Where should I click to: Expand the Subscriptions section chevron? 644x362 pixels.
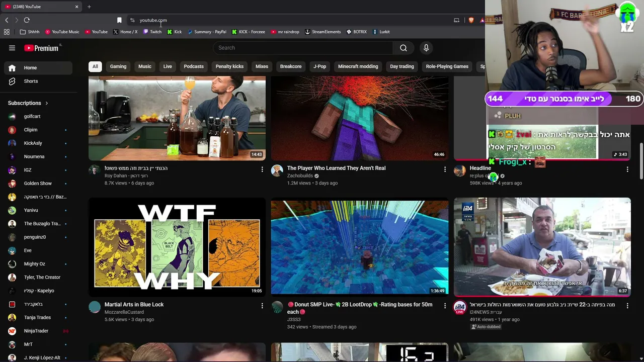point(47,103)
